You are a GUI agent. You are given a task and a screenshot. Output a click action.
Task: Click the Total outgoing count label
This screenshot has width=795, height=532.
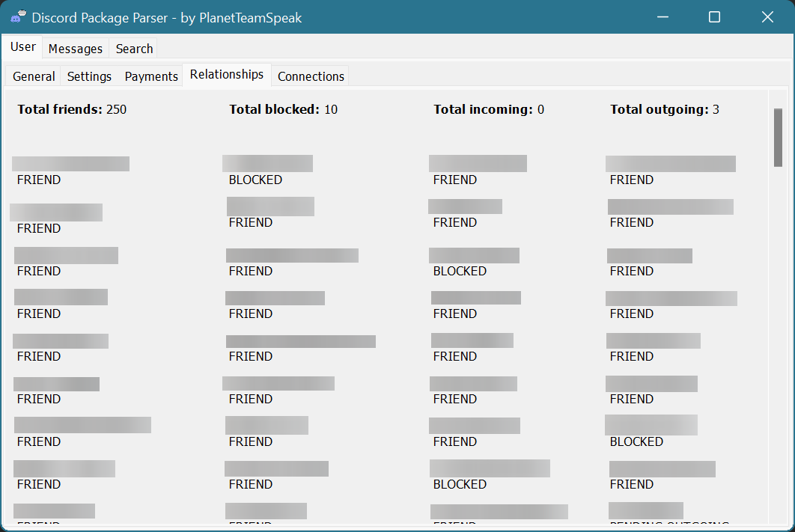click(x=665, y=109)
